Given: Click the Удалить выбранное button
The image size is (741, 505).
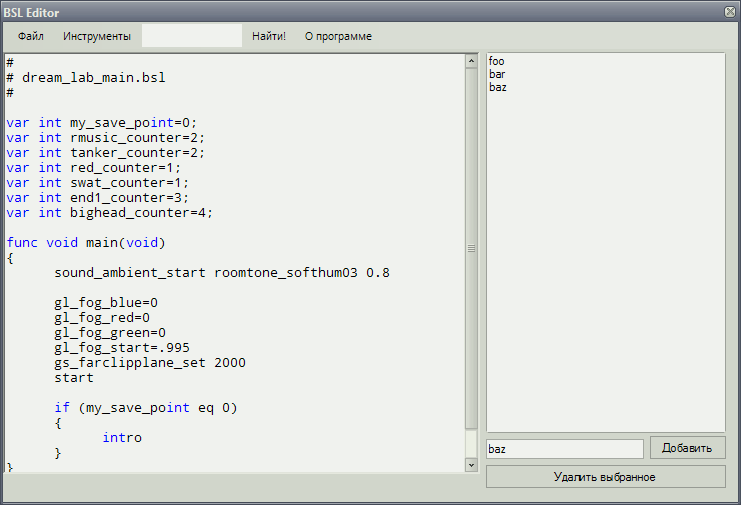Looking at the screenshot, I should pos(605,477).
